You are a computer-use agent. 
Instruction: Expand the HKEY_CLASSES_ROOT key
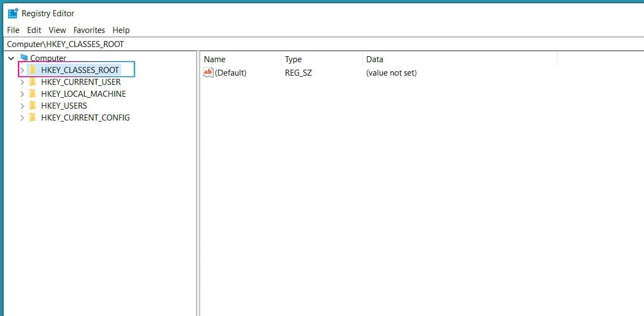(x=22, y=70)
